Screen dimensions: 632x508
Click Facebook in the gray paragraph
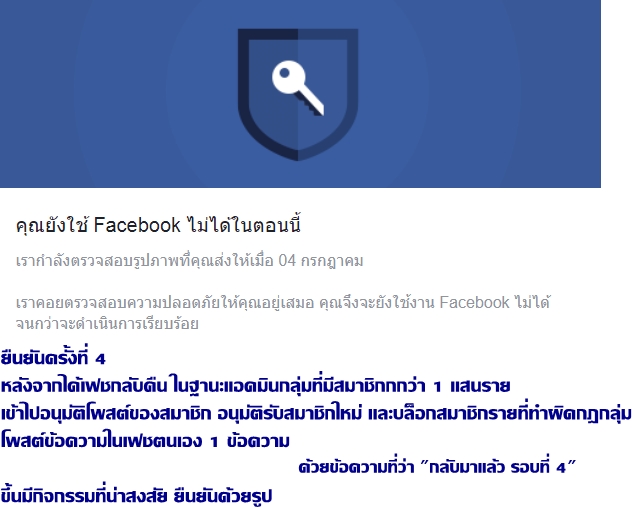tap(474, 302)
